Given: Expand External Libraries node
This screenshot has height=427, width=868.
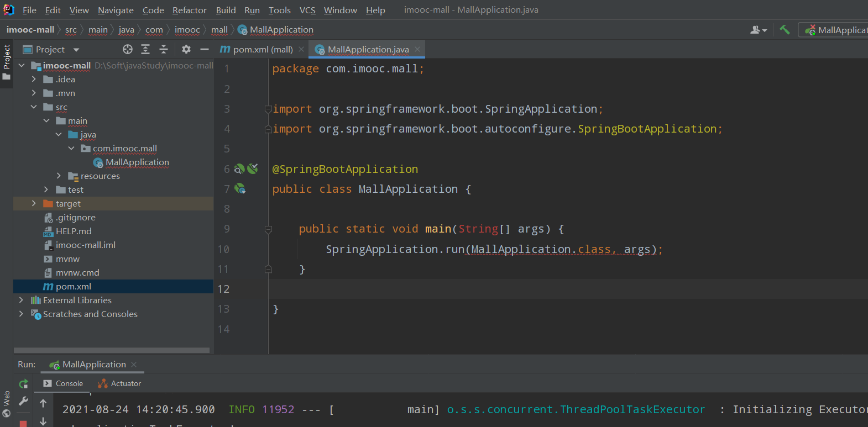Looking at the screenshot, I should point(22,300).
